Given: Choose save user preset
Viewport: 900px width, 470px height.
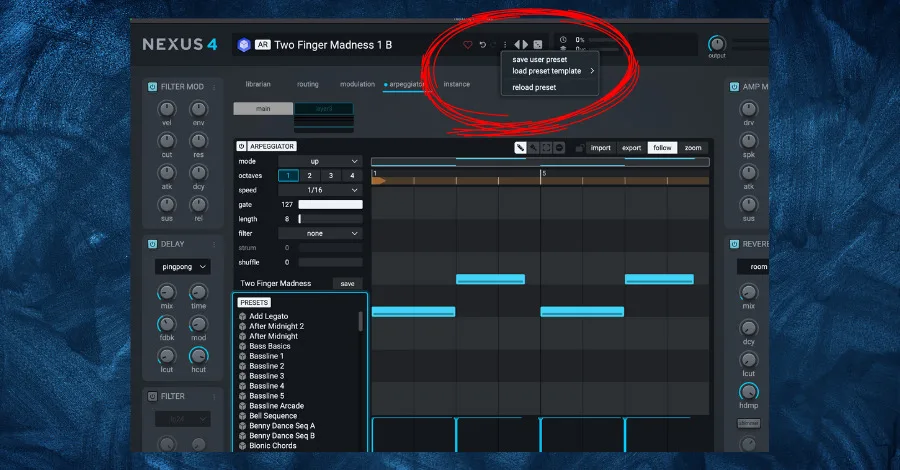Looking at the screenshot, I should point(540,60).
